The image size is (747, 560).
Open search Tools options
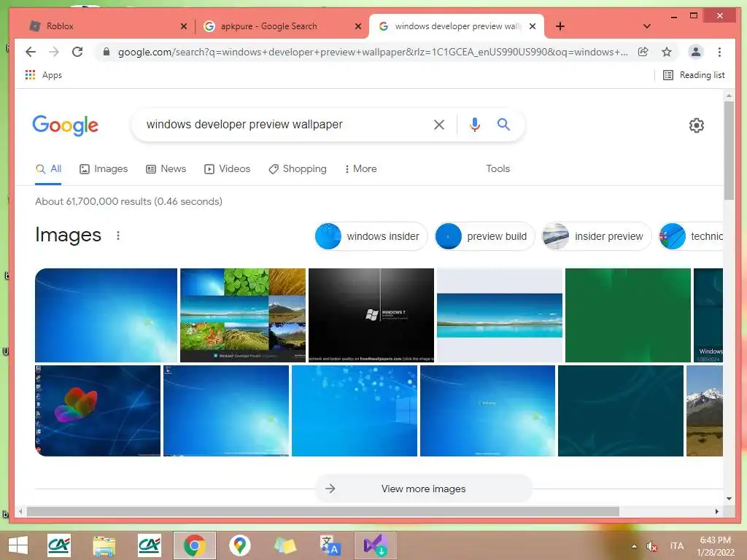pyautogui.click(x=498, y=169)
